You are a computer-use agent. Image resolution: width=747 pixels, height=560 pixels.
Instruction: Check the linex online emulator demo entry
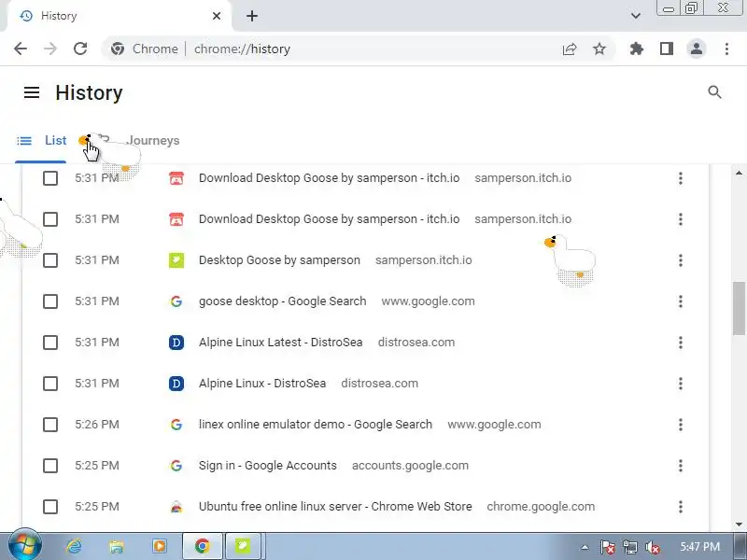(x=50, y=425)
